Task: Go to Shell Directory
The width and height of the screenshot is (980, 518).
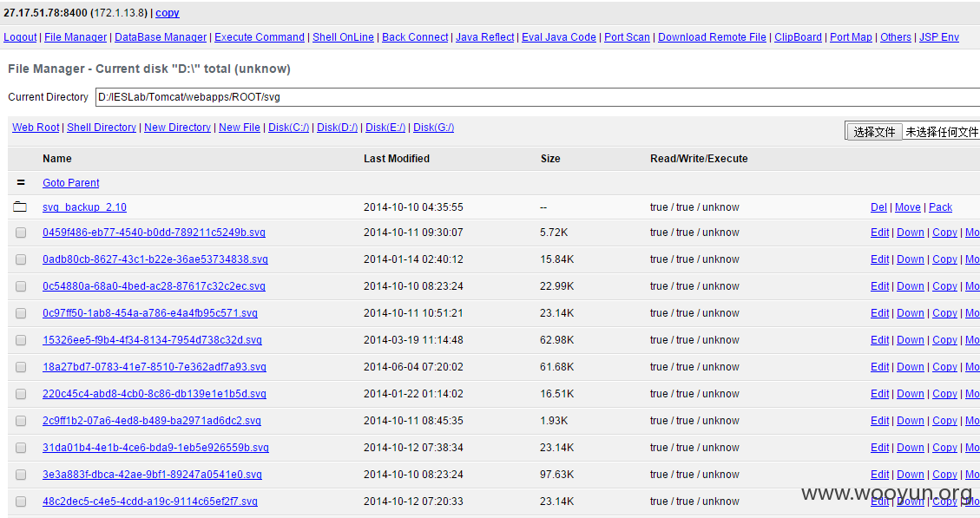Action: (x=102, y=127)
